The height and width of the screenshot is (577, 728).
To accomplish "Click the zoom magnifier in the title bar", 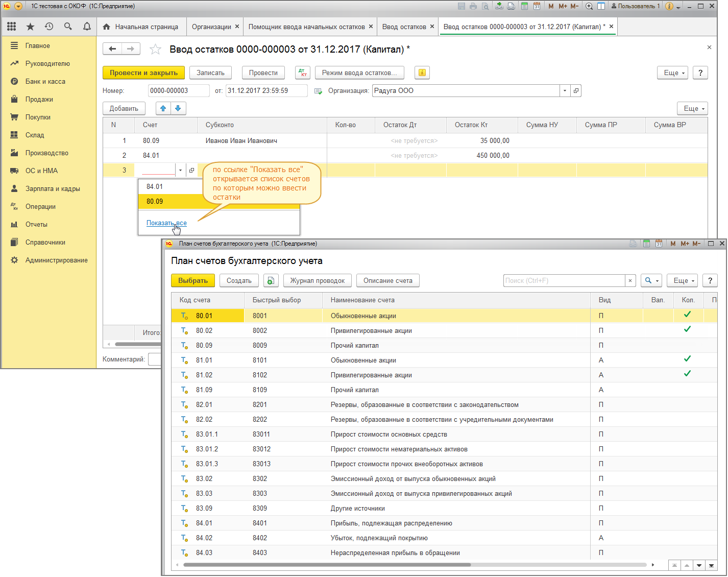I will (x=589, y=6).
